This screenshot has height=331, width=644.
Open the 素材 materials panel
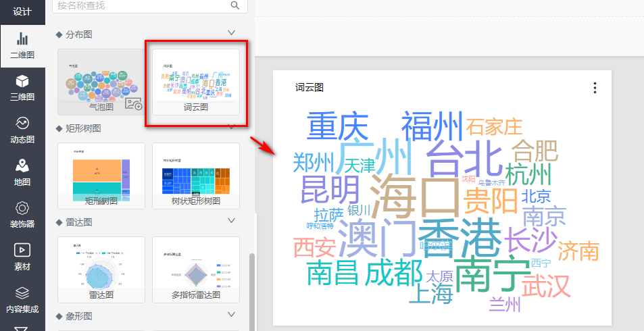(22, 257)
